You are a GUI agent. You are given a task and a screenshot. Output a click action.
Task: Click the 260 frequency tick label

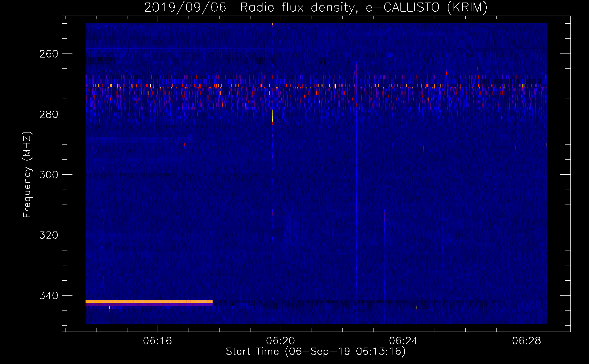pyautogui.click(x=48, y=54)
